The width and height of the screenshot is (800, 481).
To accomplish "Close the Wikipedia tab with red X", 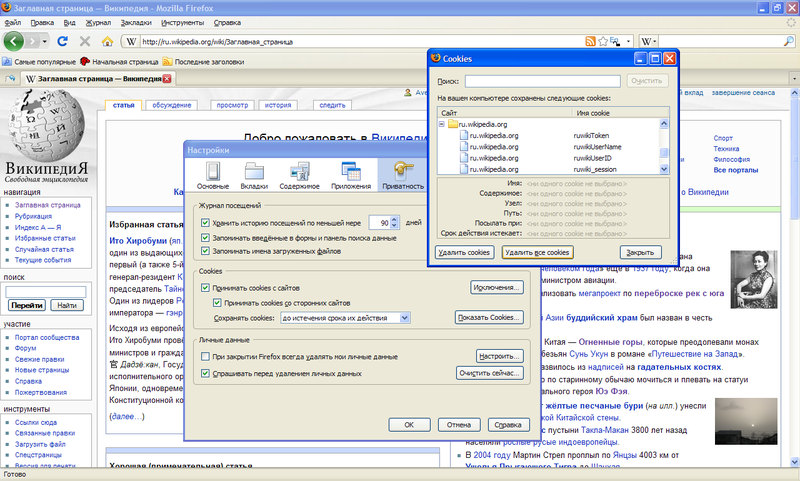I will (x=167, y=79).
